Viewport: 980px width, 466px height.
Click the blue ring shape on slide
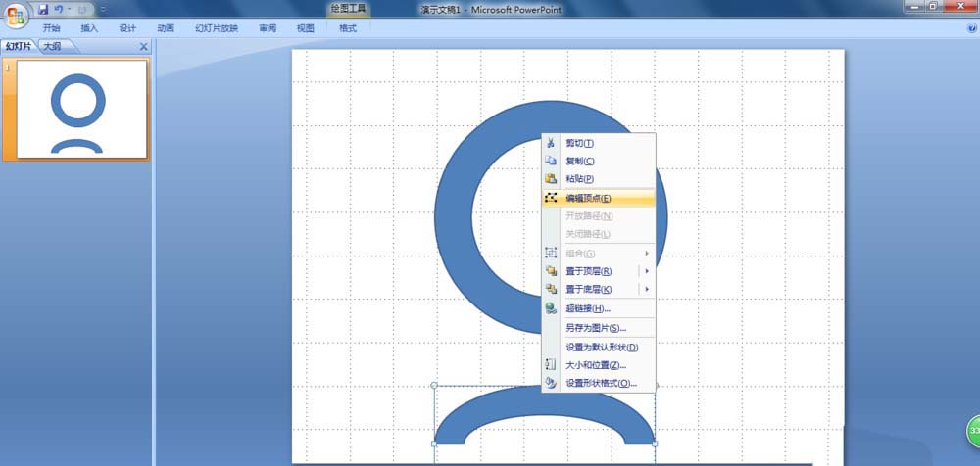453,218
